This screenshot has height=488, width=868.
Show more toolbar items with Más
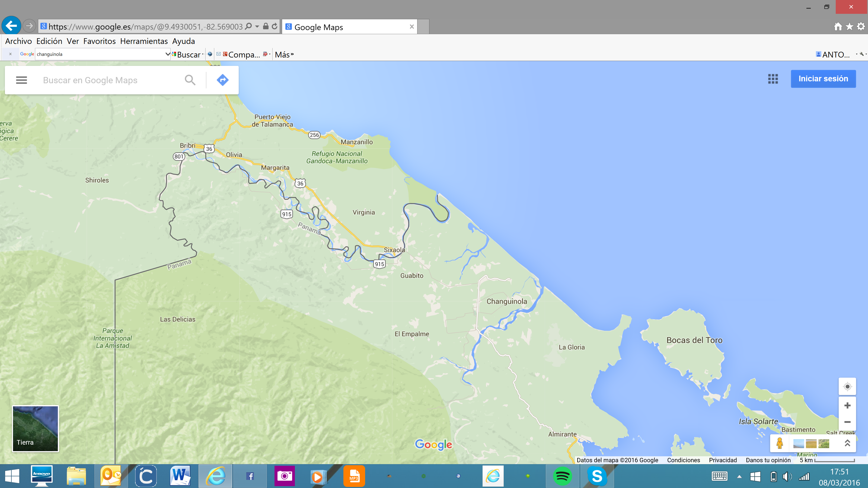point(284,54)
